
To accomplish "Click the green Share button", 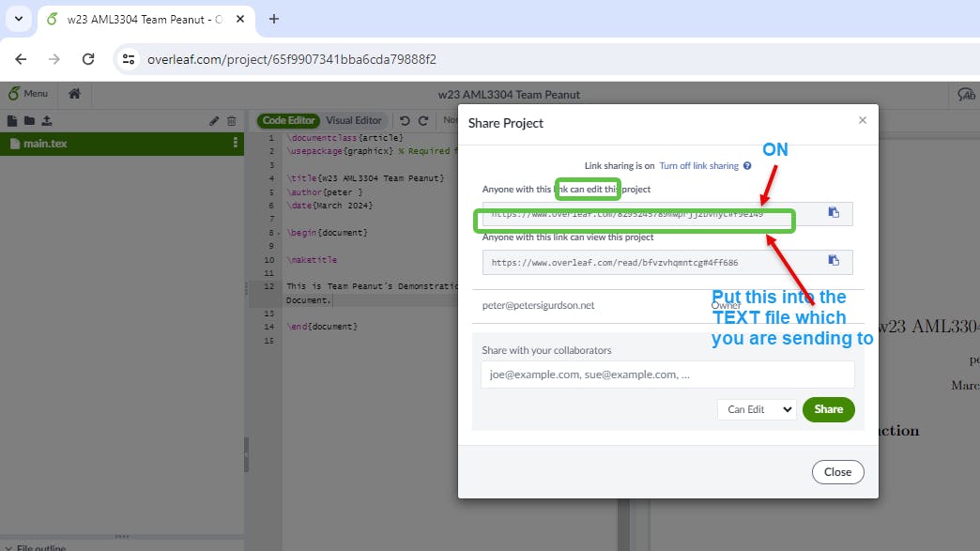I will [828, 410].
